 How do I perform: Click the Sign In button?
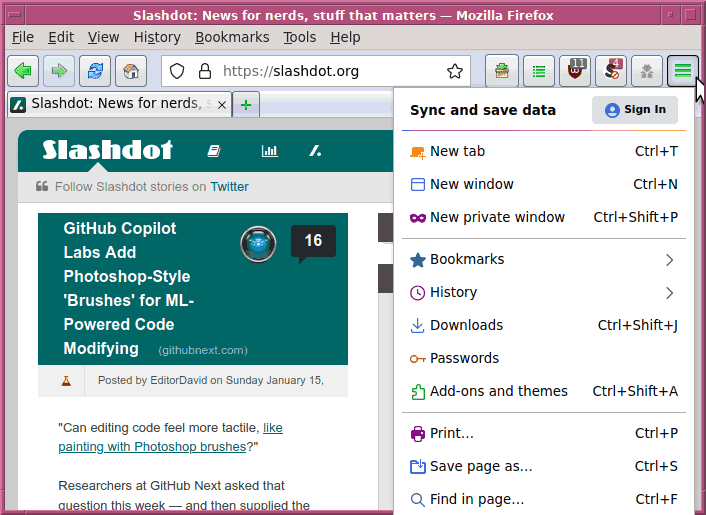click(x=634, y=110)
